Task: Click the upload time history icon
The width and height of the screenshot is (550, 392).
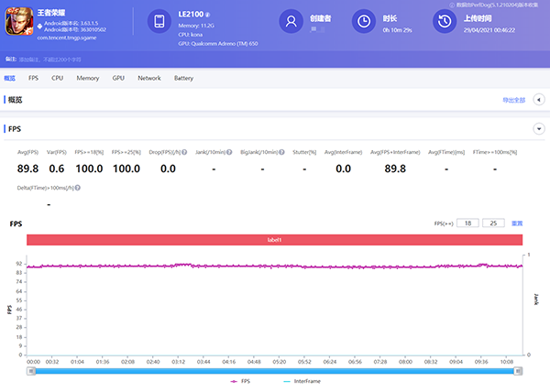Action: pos(444,21)
